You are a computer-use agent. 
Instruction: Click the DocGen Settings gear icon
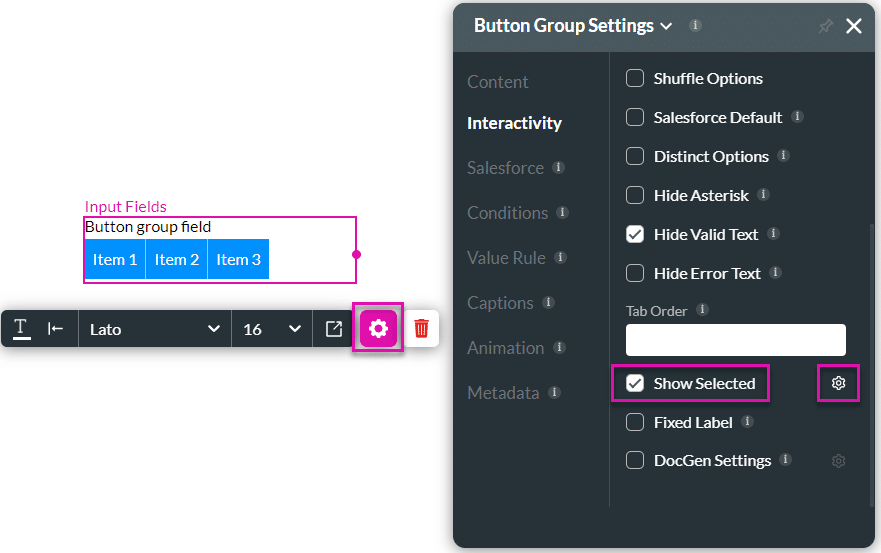pos(838,461)
